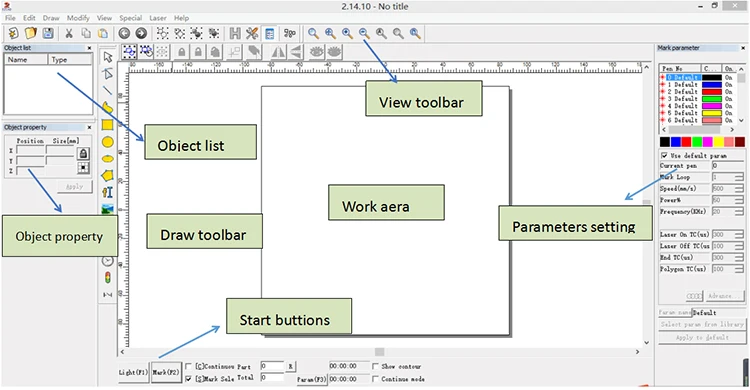
Task: Open a file with folder icon
Action: [x=31, y=33]
